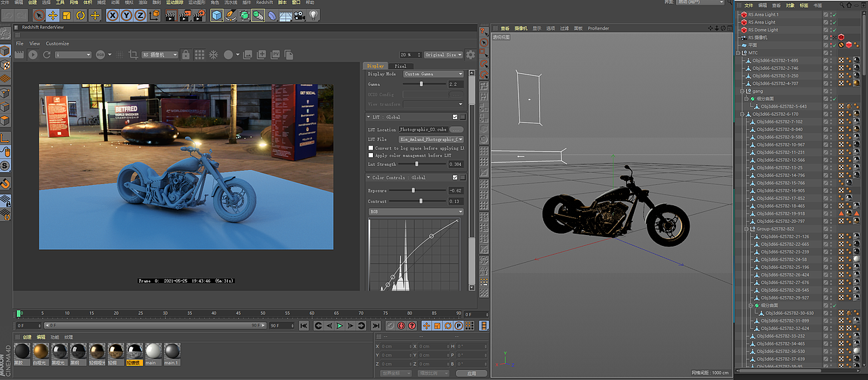Check Apply color management before LUT
The height and width of the screenshot is (380, 868).
pyautogui.click(x=370, y=155)
